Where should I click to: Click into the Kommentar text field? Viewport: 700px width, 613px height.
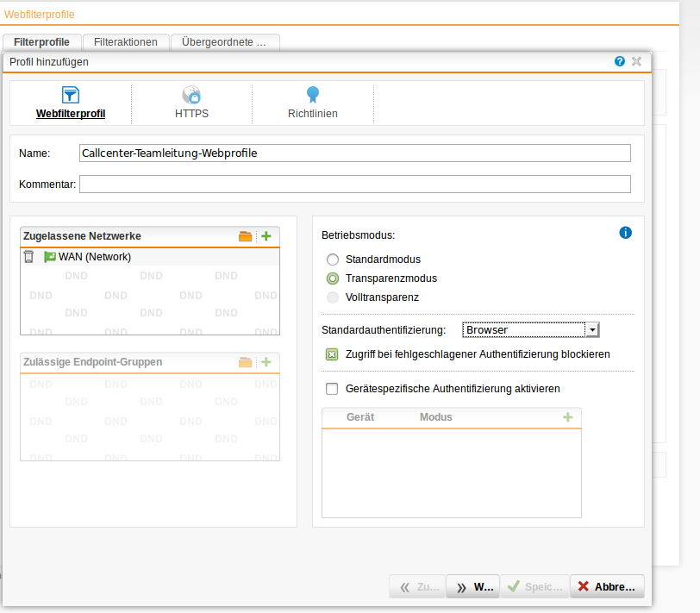point(354,185)
